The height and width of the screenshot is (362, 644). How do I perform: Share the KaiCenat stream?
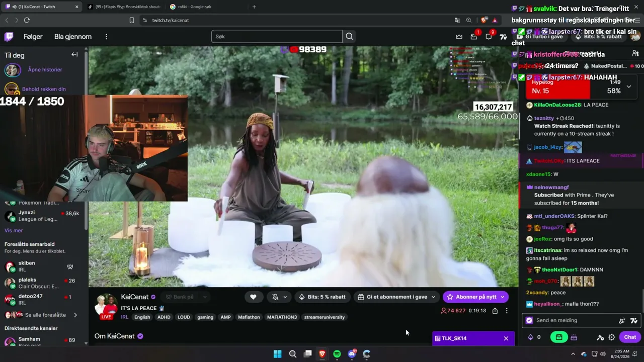pos(495,311)
